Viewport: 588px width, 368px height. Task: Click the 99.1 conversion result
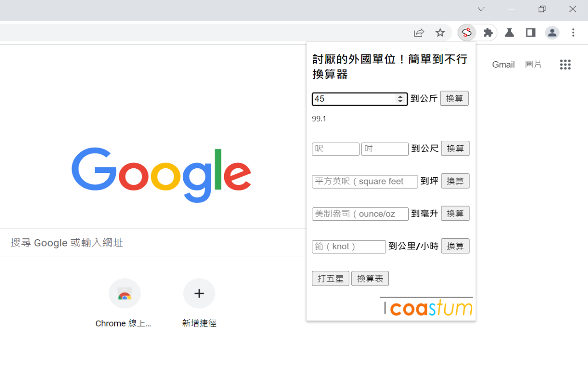tap(319, 119)
